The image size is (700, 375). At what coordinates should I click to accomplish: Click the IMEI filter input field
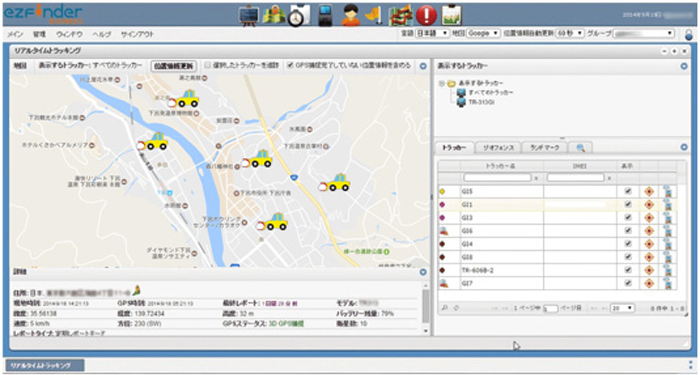coord(576,178)
